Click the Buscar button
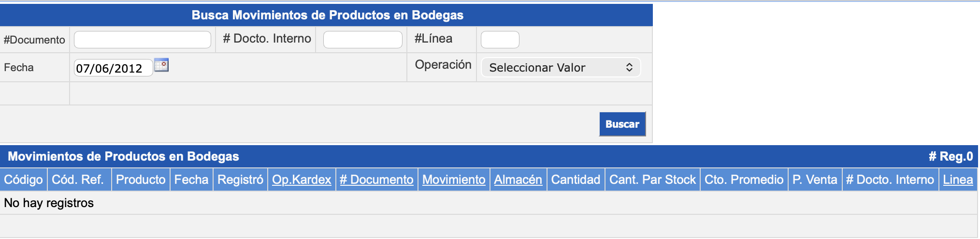The image size is (980, 239). (x=622, y=124)
